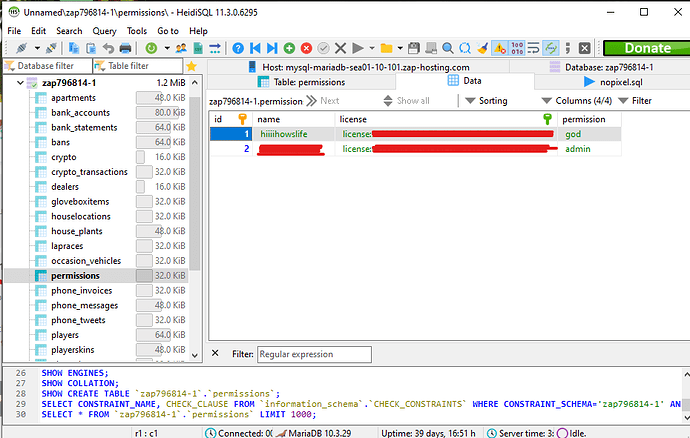Click the Database filter field
Screen dimensions: 690x438
click(x=48, y=66)
